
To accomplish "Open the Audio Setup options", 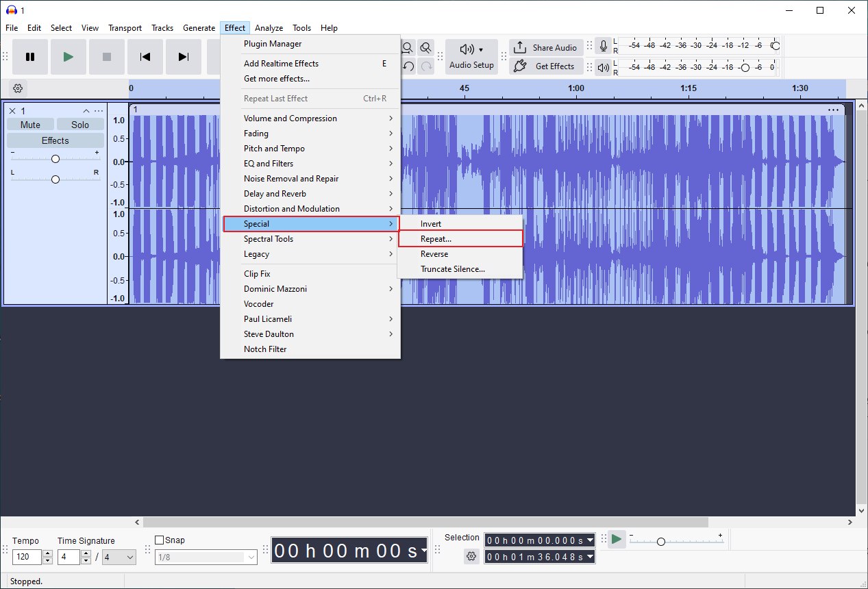I will click(x=471, y=56).
